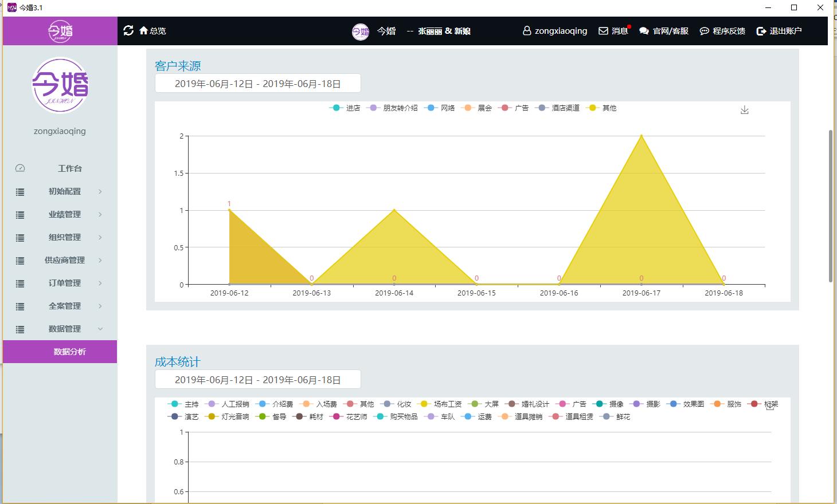Click the program feedback speech icon

coord(704,31)
